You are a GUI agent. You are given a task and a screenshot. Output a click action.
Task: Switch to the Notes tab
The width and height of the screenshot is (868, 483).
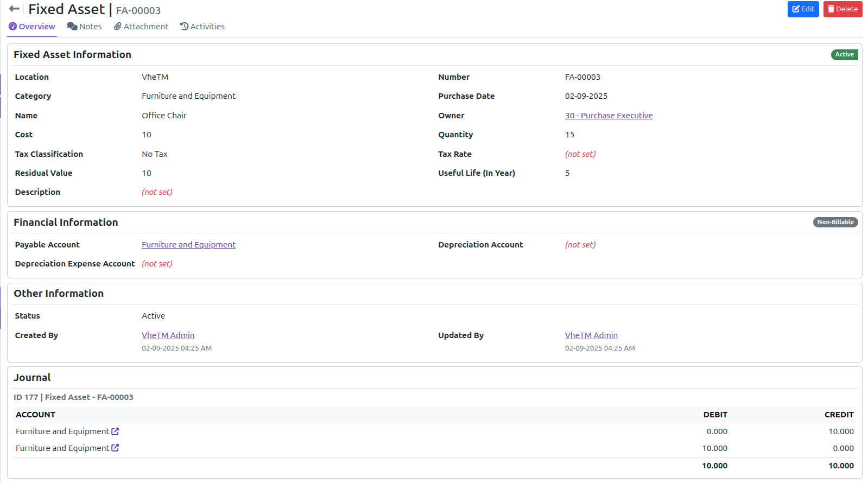pos(84,27)
